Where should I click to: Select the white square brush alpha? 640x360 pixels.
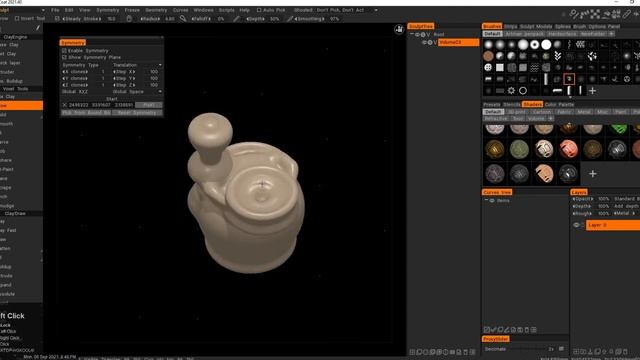[x=500, y=67]
